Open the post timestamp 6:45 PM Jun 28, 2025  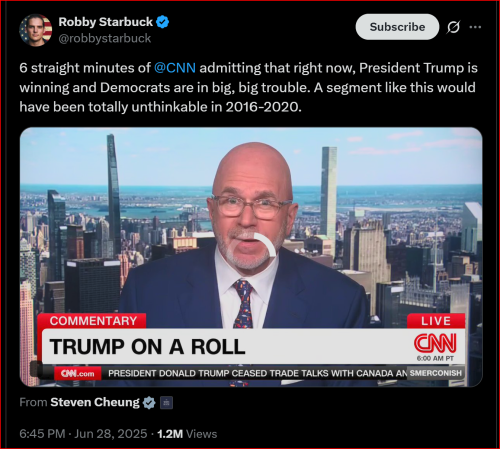83,434
